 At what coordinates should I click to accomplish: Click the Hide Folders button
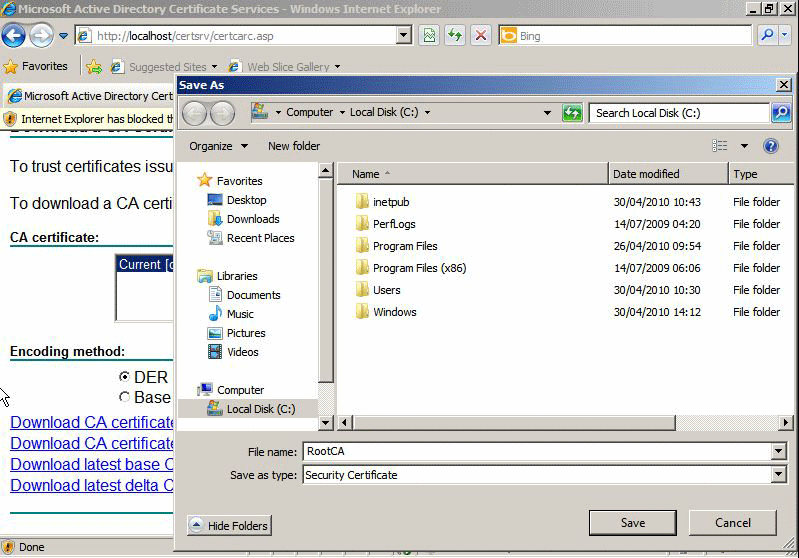click(229, 525)
